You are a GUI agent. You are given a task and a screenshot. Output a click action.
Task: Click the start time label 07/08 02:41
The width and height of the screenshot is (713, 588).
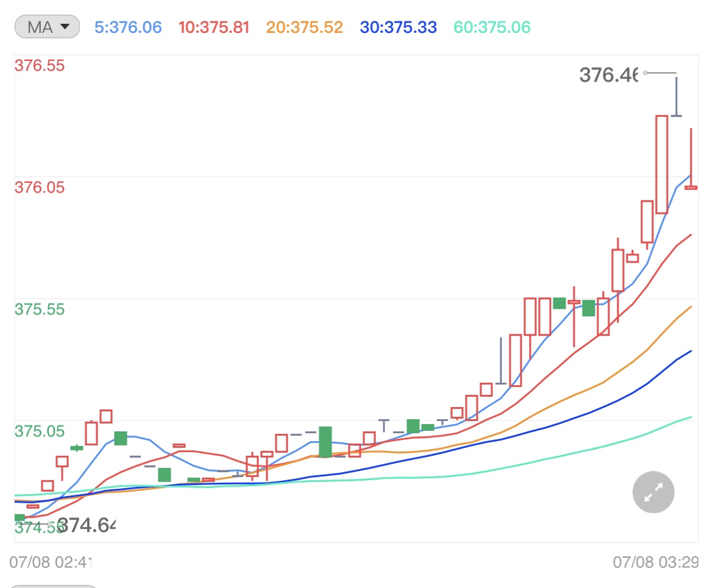(51, 562)
